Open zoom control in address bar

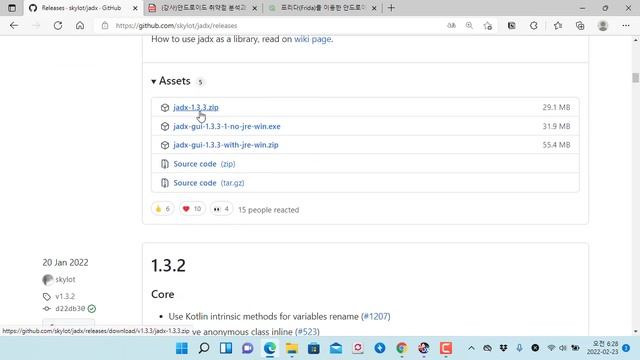click(x=469, y=25)
